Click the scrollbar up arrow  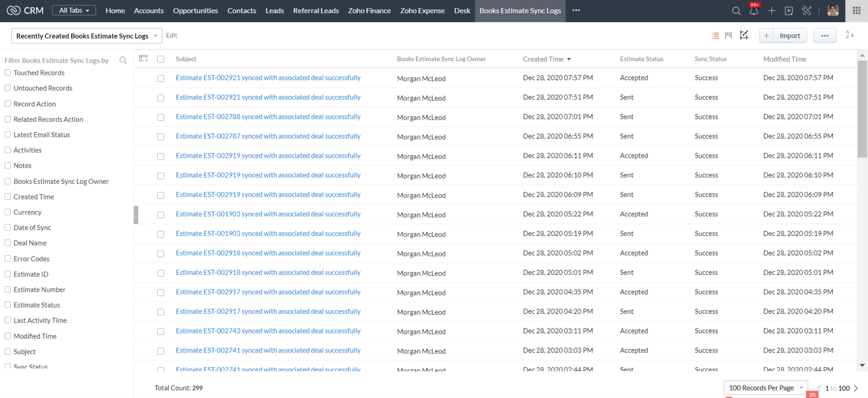click(862, 55)
